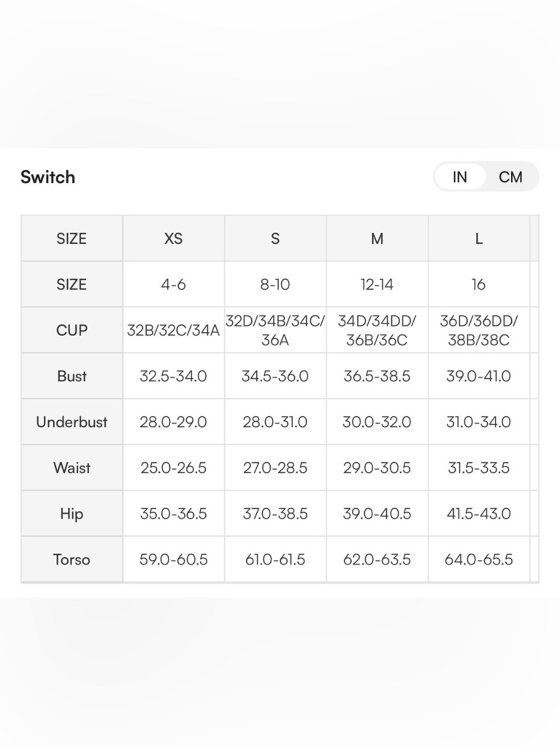Select the Hip row label

(72, 514)
